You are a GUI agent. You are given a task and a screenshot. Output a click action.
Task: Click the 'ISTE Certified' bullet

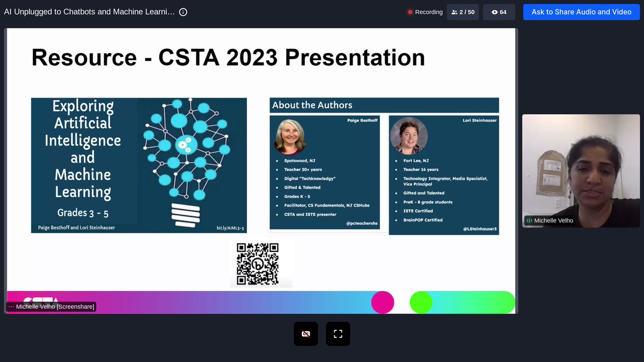tap(418, 211)
